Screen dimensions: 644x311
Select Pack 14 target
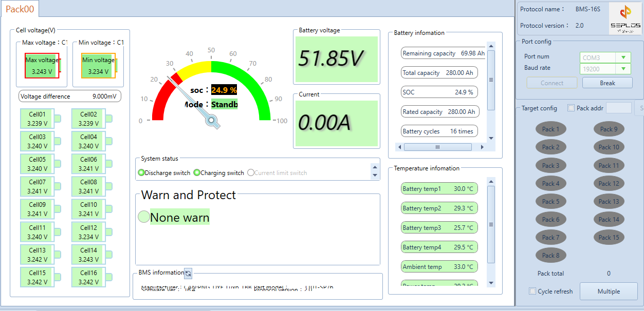(x=609, y=219)
